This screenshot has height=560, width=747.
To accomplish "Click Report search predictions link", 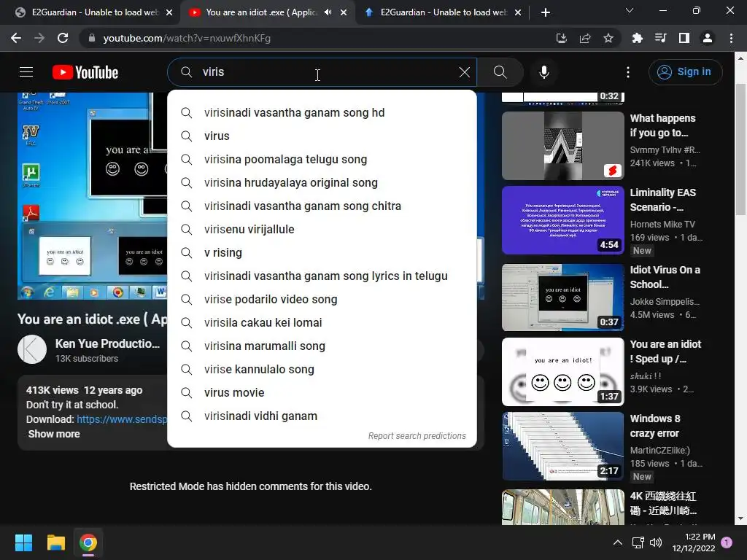I will 417,436.
